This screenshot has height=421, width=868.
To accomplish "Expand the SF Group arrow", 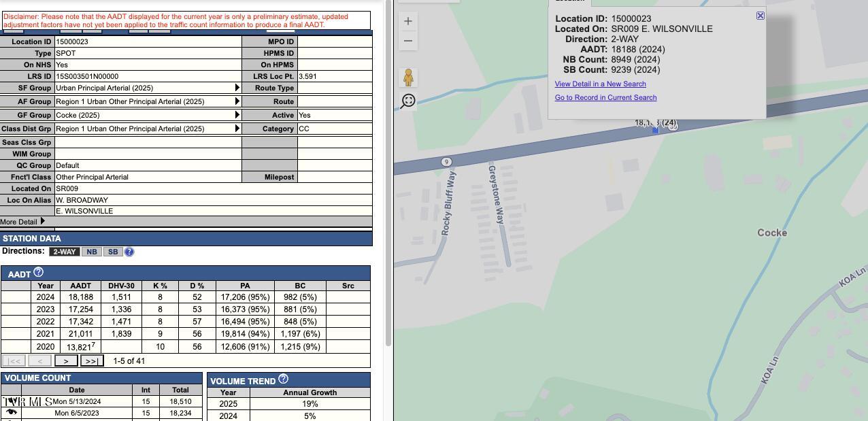I will pos(237,88).
